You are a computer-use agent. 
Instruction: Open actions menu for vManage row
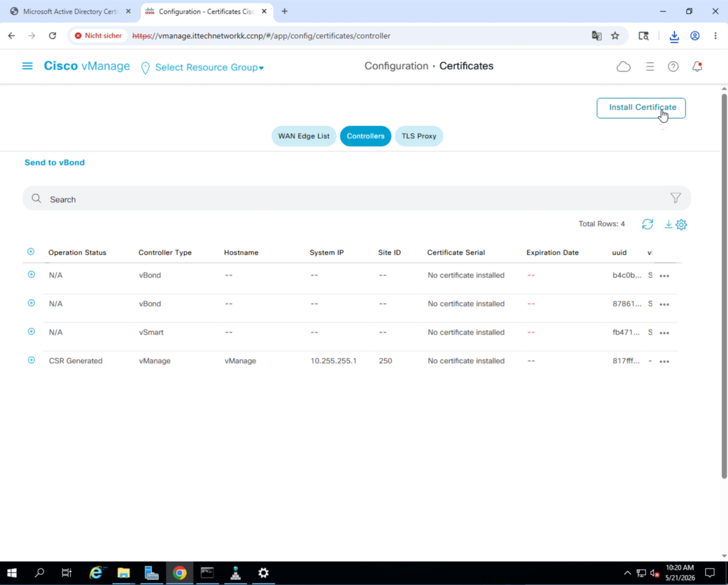click(x=664, y=361)
